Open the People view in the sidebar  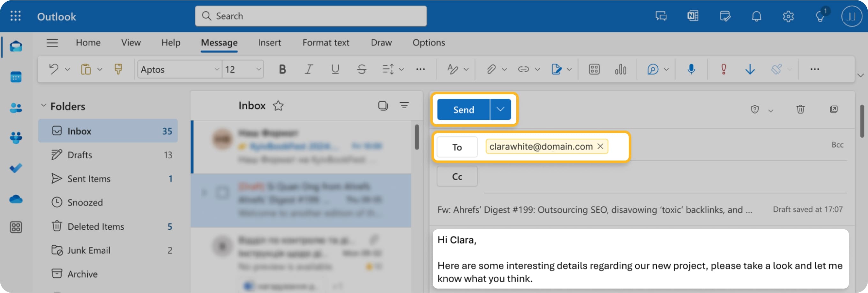point(16,107)
